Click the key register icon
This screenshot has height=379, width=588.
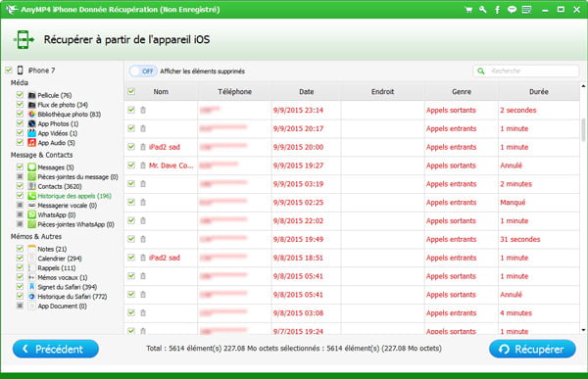point(482,10)
